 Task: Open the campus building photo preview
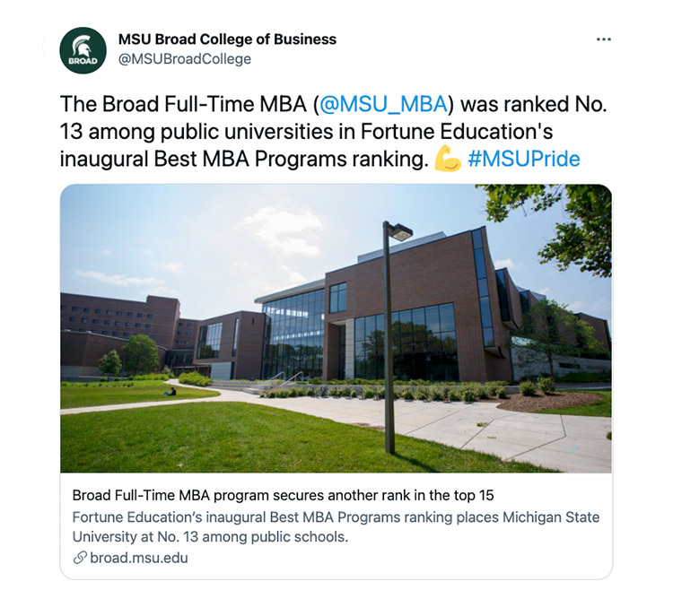point(336,328)
